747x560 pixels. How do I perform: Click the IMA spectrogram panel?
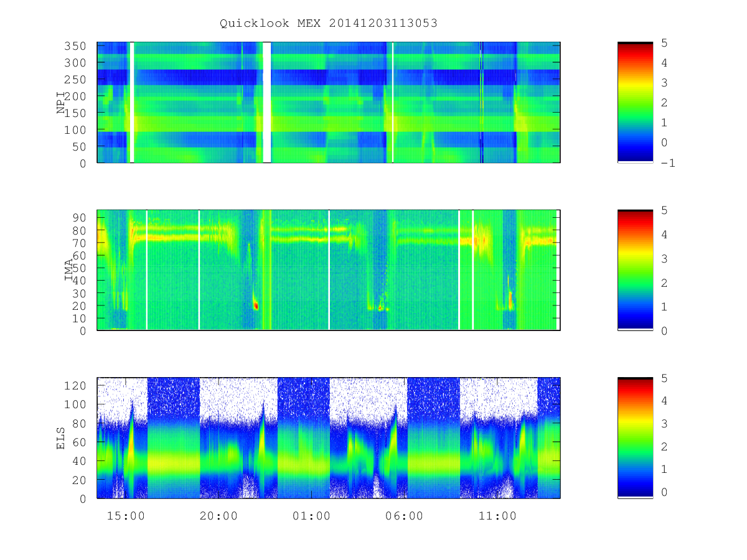[x=329, y=270]
